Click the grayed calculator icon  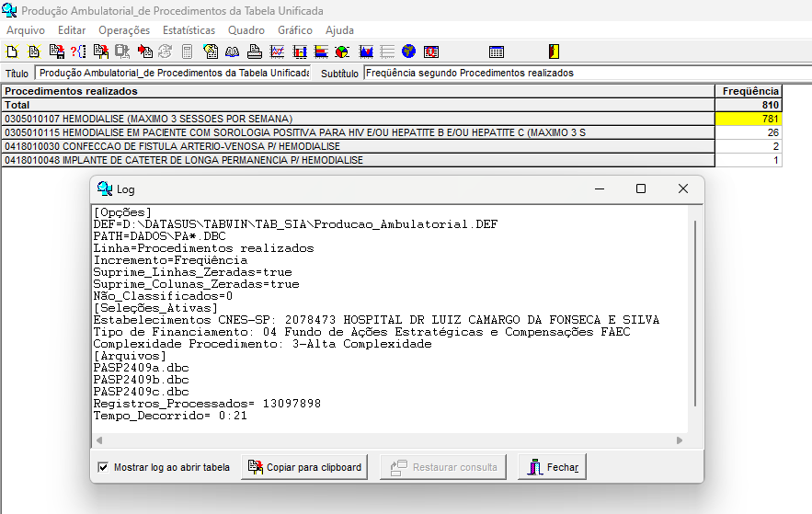188,51
